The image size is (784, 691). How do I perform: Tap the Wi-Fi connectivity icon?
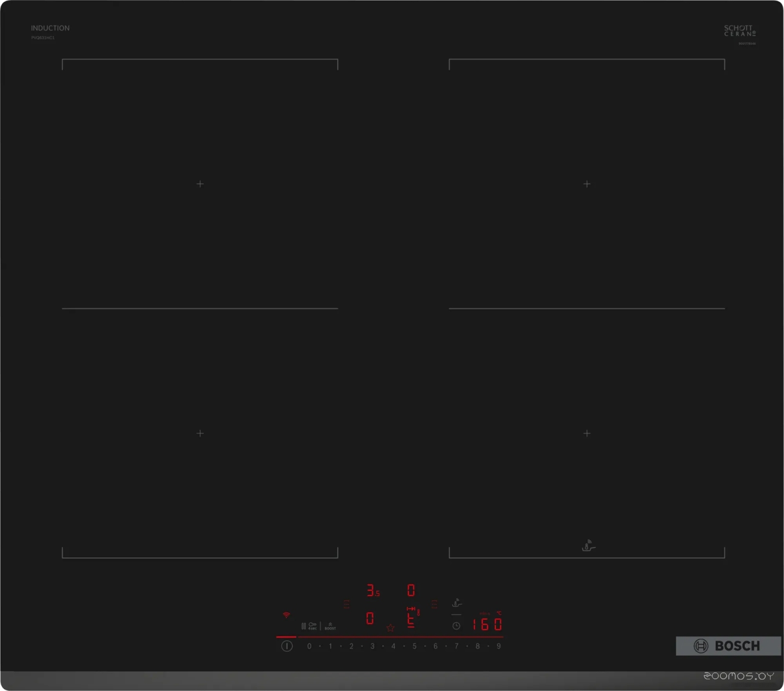(x=286, y=615)
